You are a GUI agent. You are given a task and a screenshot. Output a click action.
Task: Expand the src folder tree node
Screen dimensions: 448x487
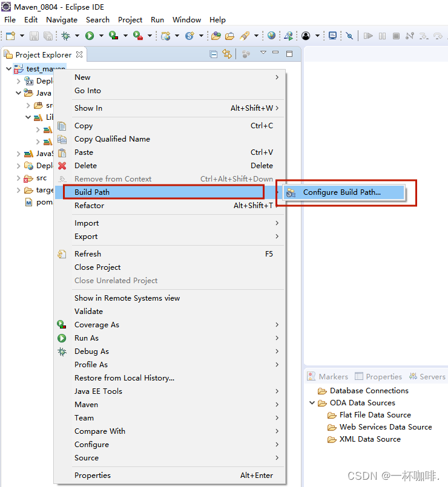click(18, 178)
